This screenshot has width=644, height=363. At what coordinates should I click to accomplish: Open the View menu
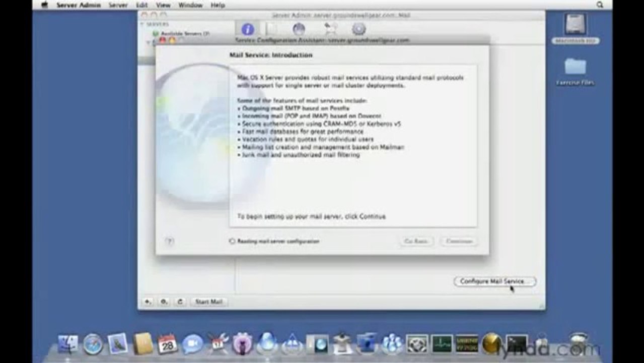(x=163, y=5)
